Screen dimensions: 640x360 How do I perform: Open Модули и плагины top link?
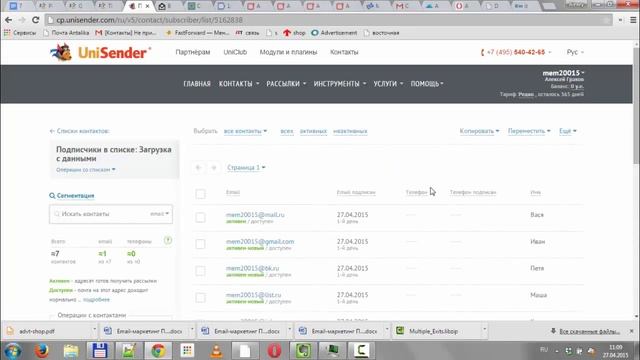click(x=288, y=52)
